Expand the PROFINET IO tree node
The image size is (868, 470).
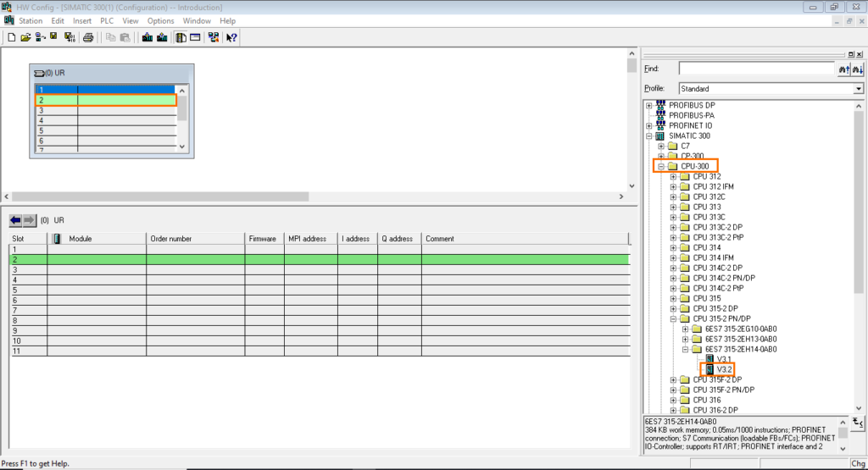(x=648, y=126)
